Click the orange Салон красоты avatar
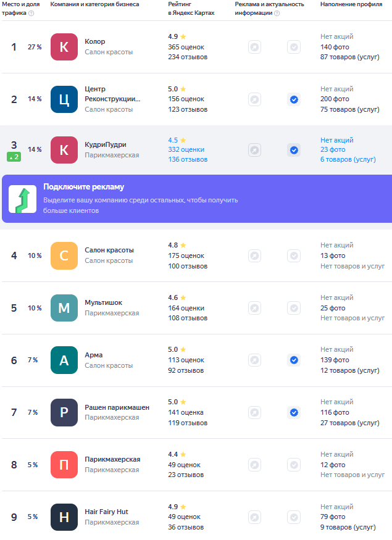The height and width of the screenshot is (540, 392). coord(64,255)
